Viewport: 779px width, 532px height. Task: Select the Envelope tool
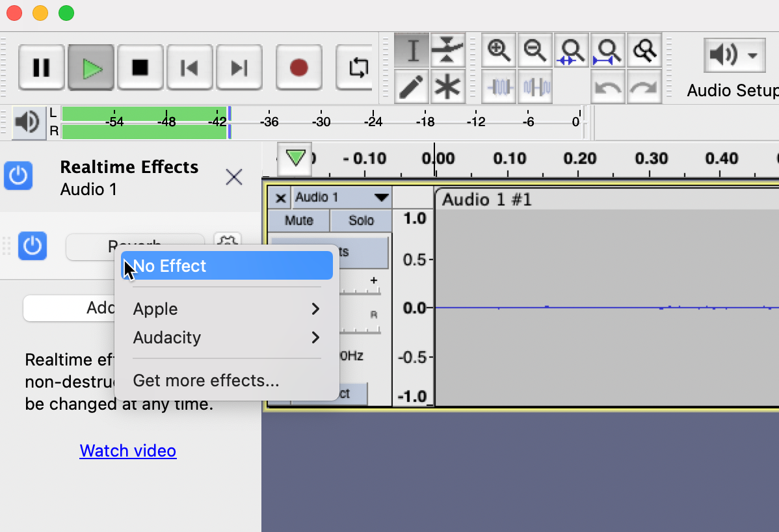pos(449,50)
